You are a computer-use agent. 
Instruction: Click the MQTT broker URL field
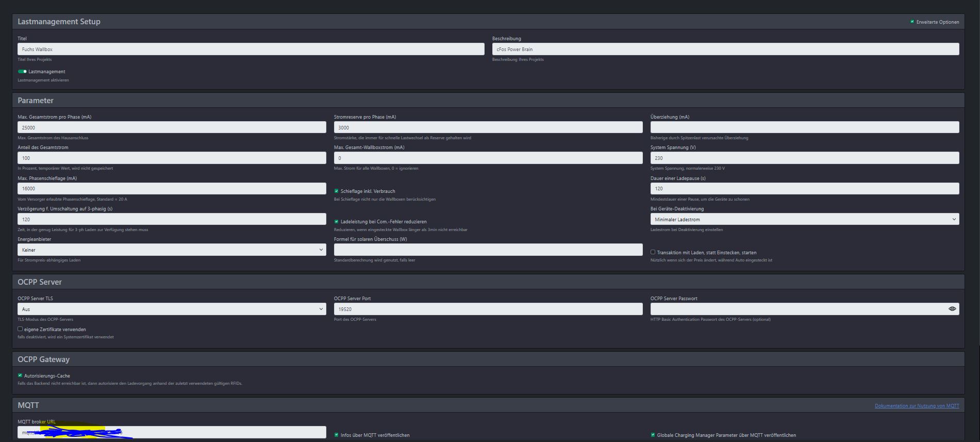172,432
